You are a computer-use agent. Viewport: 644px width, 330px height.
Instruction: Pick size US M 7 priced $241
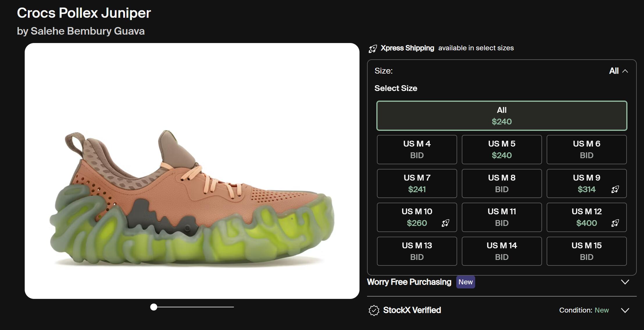tap(417, 183)
